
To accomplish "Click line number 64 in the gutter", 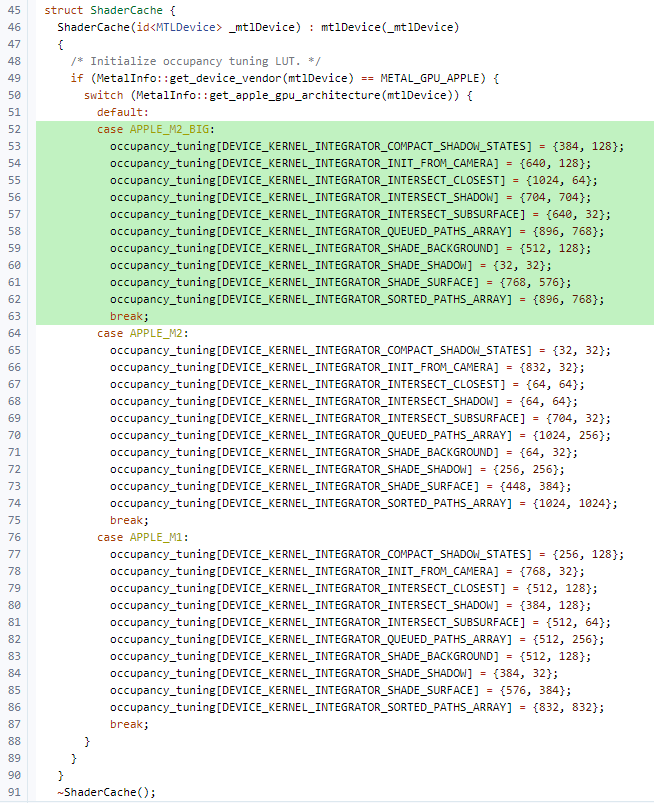I will tap(14, 333).
